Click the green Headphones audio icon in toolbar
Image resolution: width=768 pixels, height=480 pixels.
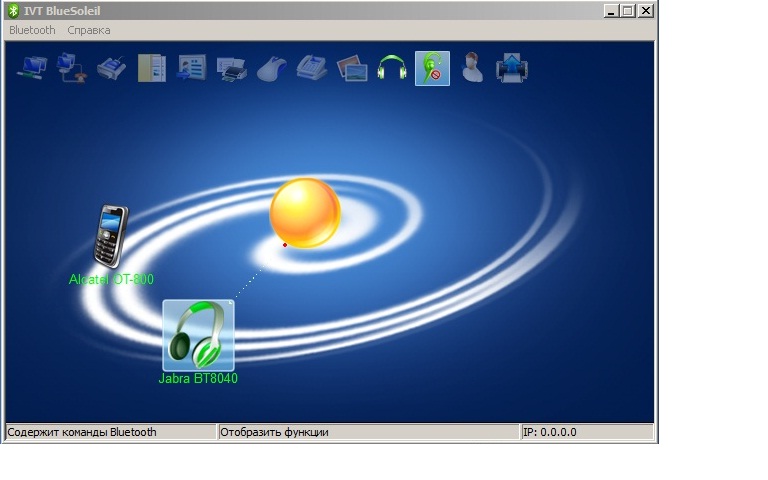click(x=392, y=69)
